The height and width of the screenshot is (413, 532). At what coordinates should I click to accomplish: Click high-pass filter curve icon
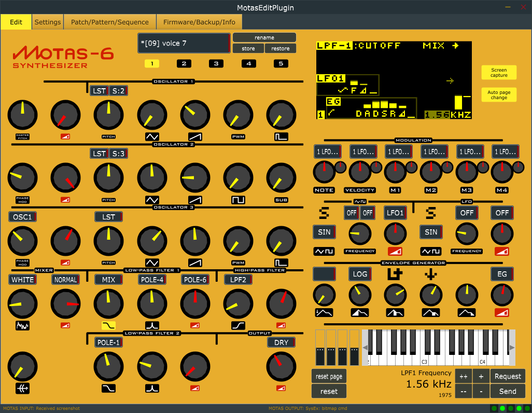(x=238, y=326)
